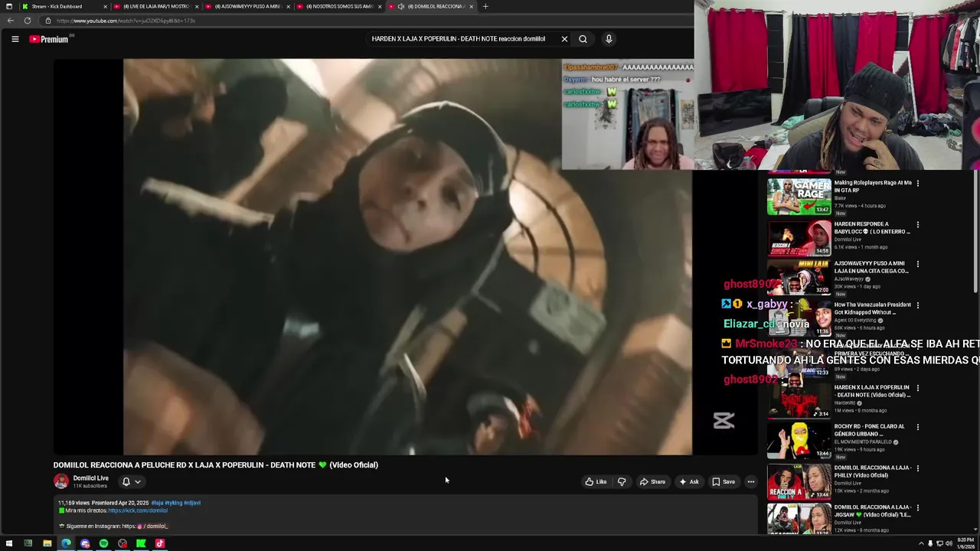Share the video with the Share button
Viewport: 980px width, 551px height.
(652, 481)
